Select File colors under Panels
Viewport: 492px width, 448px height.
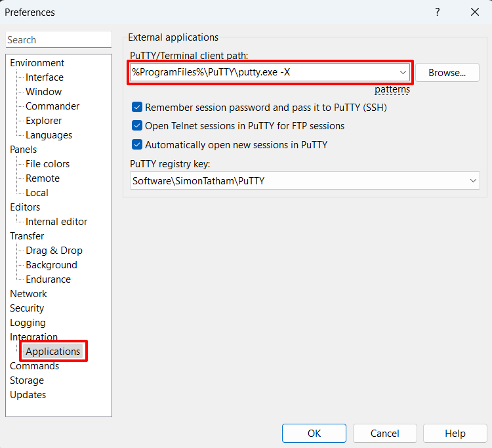tap(47, 164)
